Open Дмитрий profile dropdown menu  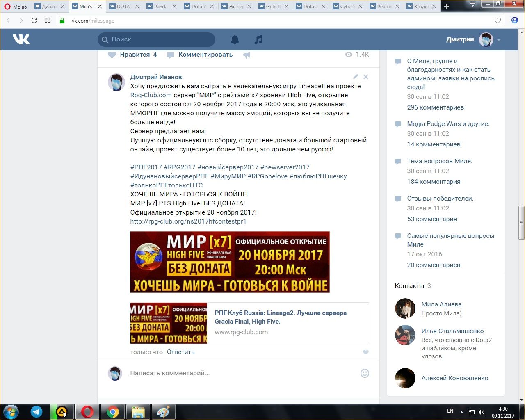(x=473, y=39)
